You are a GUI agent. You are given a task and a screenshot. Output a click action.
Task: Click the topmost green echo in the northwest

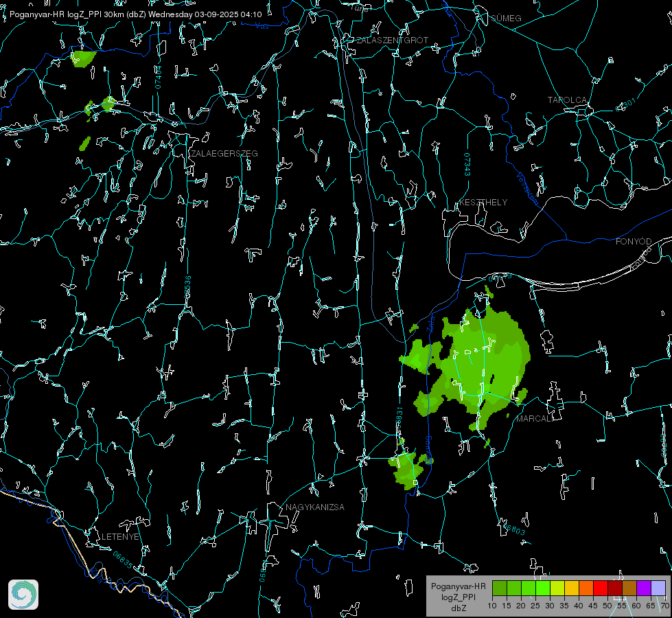(x=82, y=58)
